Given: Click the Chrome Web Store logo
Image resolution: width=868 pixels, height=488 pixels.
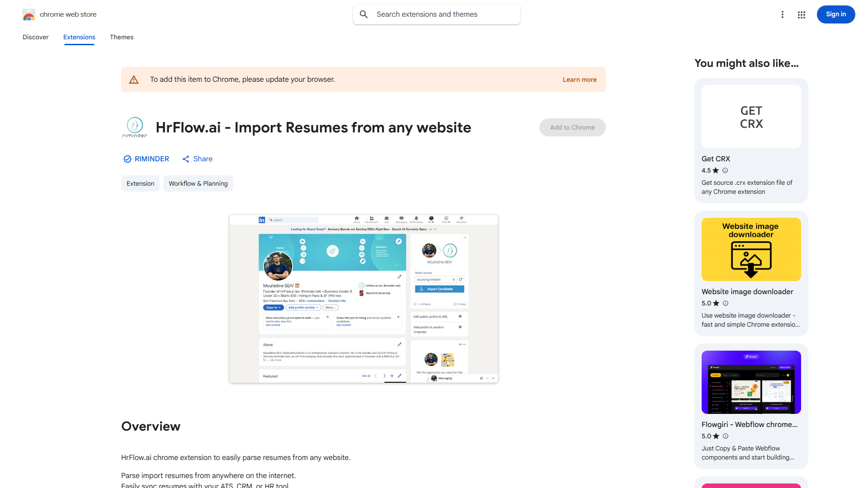Looking at the screenshot, I should tap(29, 14).
